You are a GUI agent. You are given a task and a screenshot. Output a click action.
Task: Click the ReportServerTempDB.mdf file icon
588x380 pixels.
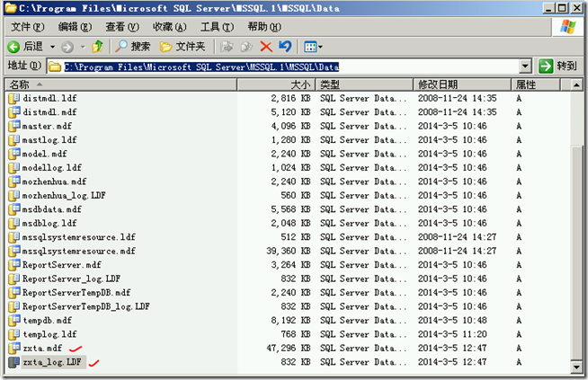[x=14, y=292]
